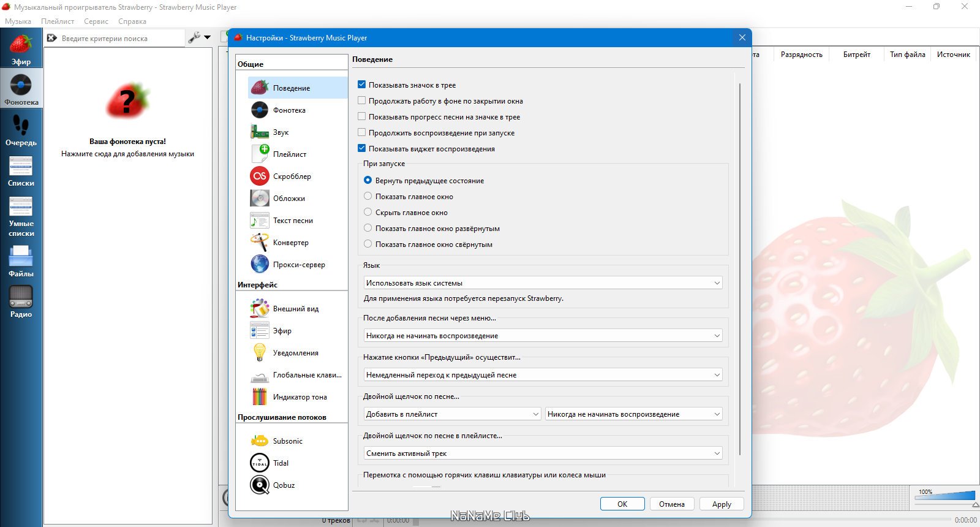
Task: Click the Источник column header
Action: click(954, 55)
